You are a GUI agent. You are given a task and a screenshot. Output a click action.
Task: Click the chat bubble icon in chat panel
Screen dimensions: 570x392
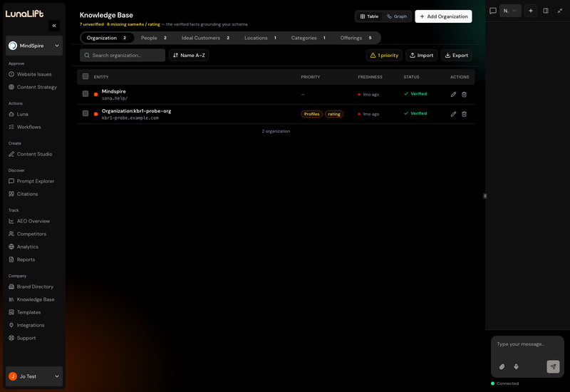(493, 11)
